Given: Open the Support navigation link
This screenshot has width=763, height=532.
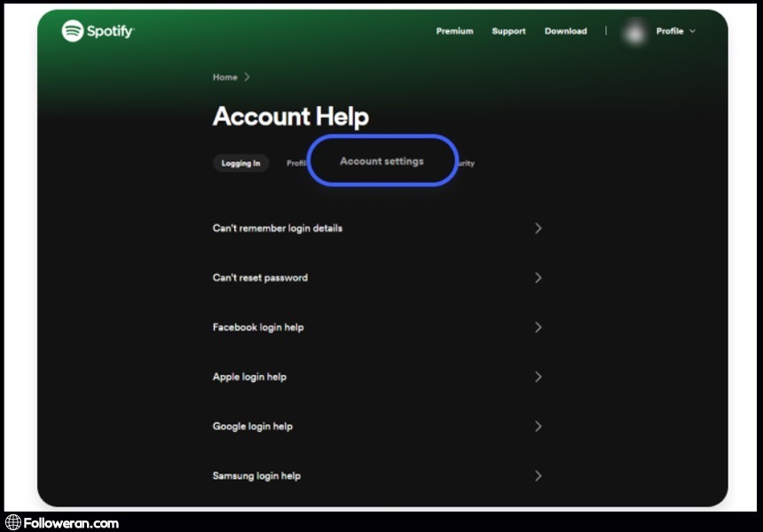Looking at the screenshot, I should coord(508,31).
